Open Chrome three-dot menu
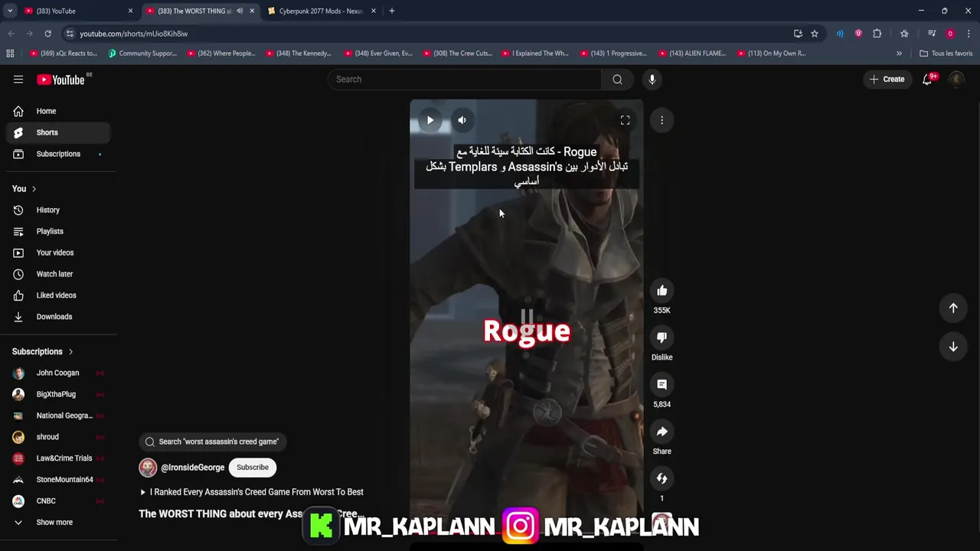 tap(969, 34)
